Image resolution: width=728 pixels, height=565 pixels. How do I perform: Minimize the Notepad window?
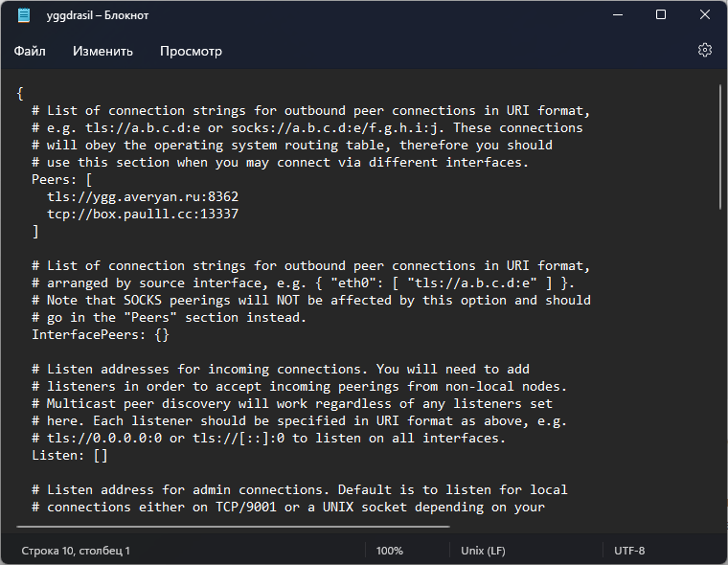[617, 15]
